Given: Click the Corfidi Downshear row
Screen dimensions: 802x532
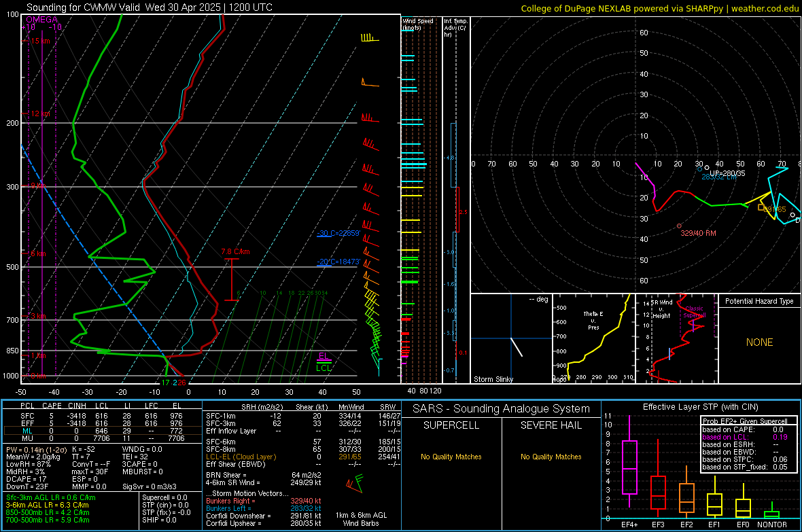Looking at the screenshot, I should coord(264,516).
